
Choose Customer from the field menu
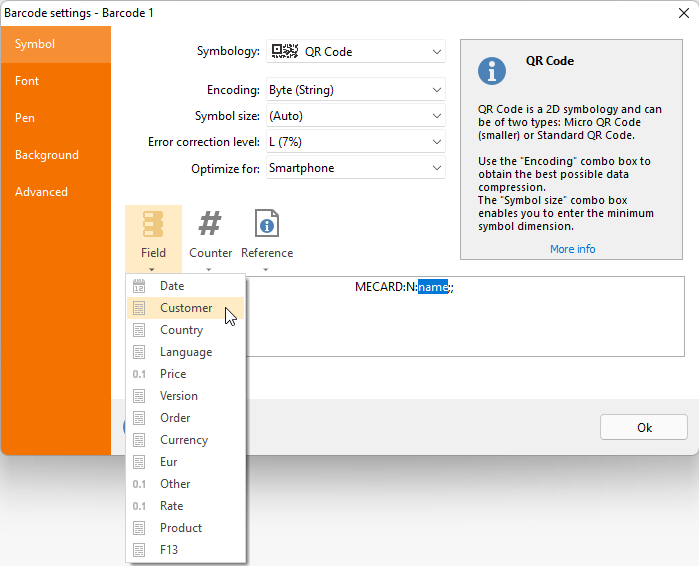tap(186, 308)
